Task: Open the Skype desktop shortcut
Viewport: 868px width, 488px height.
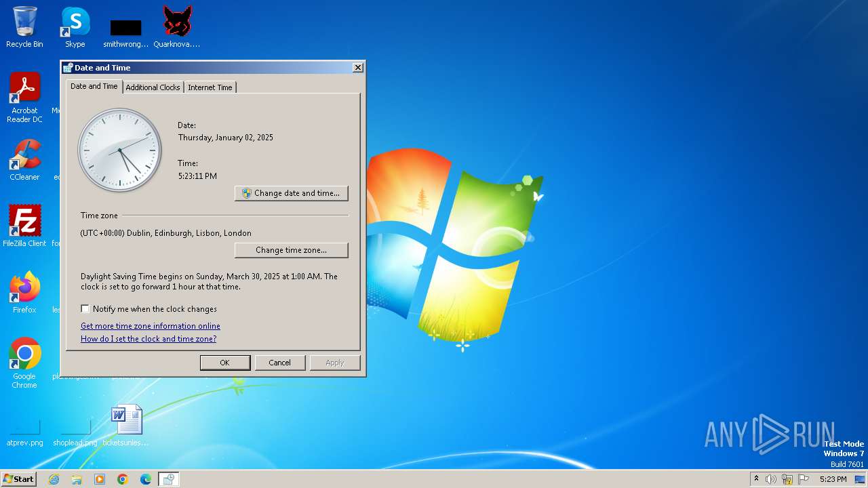Action: tap(75, 27)
